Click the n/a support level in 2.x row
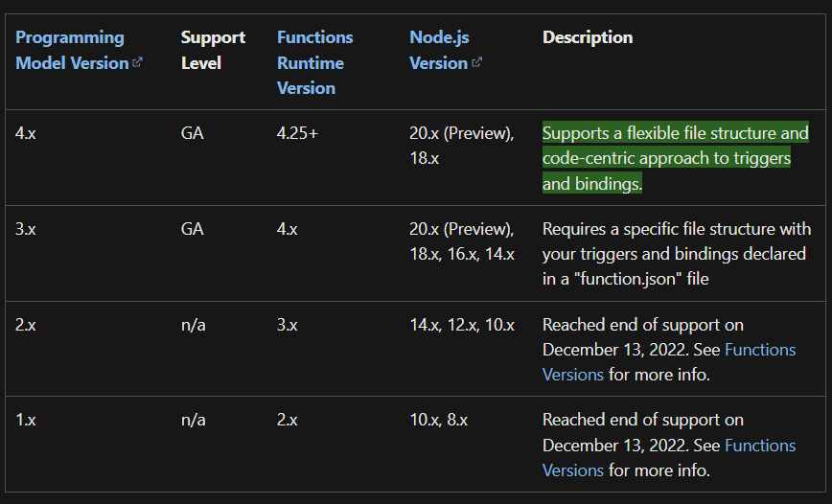 point(194,325)
